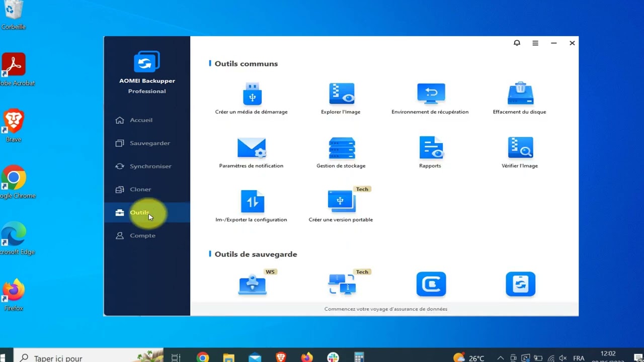Open Chrome from the taskbar

click(x=203, y=358)
